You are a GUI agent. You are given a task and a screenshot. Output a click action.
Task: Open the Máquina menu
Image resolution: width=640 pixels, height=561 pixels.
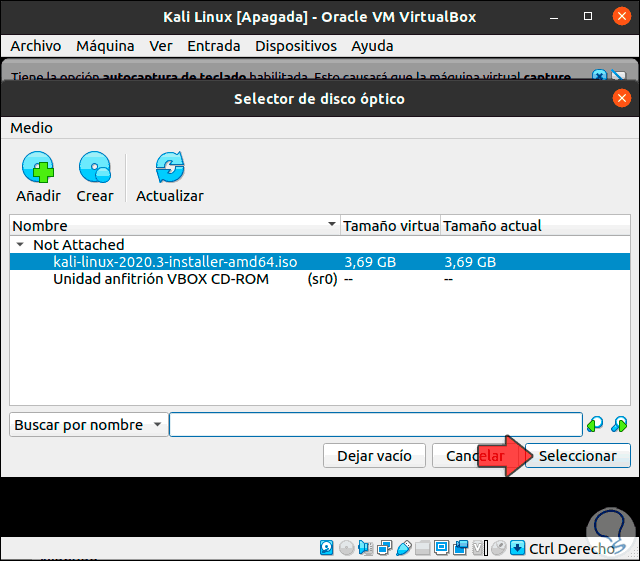(x=105, y=46)
